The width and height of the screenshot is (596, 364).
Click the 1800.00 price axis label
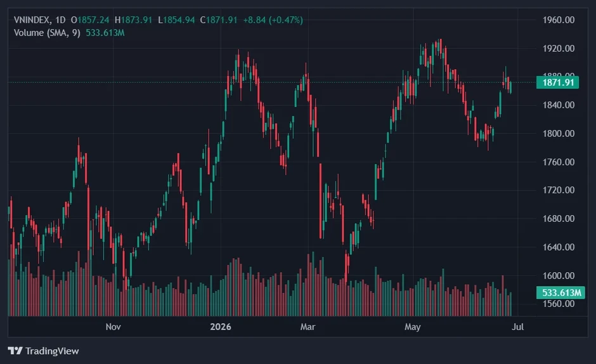click(559, 134)
